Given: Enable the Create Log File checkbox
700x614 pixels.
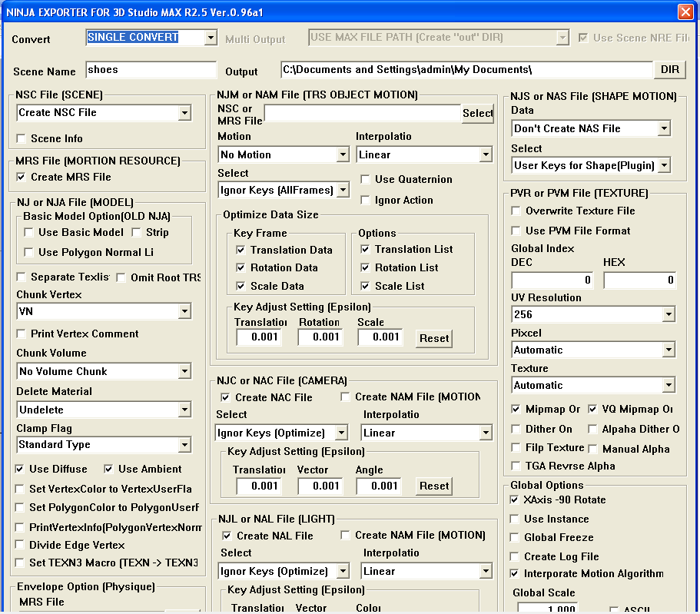Looking at the screenshot, I should click(x=514, y=556).
